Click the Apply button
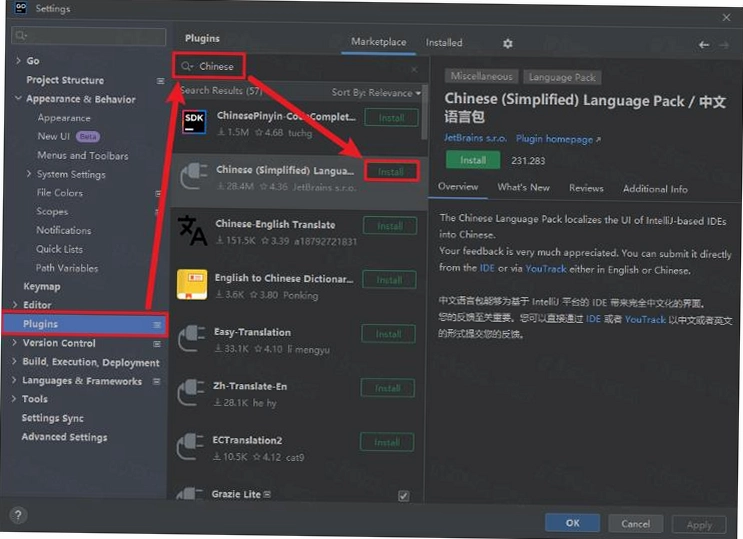The width and height of the screenshot is (743, 539). coord(699,525)
